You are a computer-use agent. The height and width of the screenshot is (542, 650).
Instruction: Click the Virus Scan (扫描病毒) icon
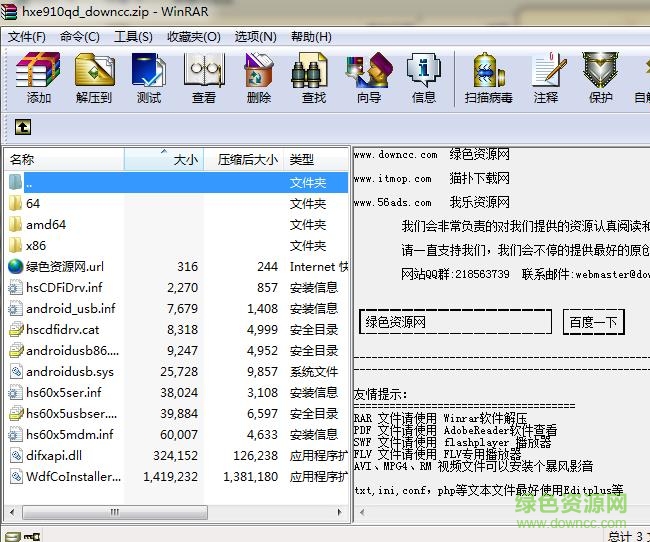pos(488,70)
